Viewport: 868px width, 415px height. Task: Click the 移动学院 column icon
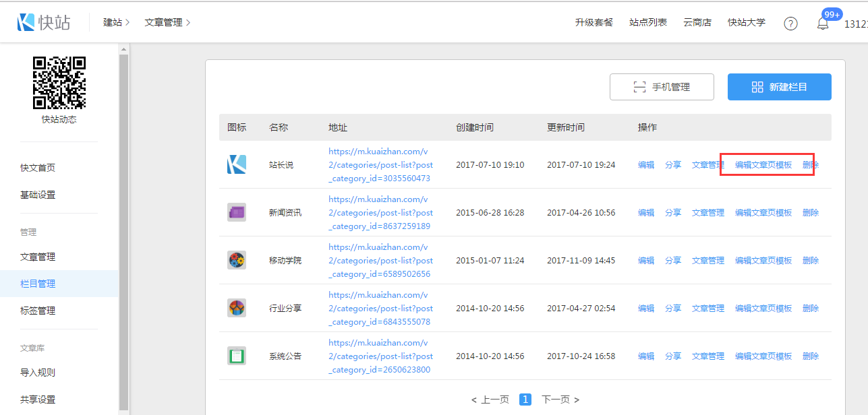tap(237, 260)
